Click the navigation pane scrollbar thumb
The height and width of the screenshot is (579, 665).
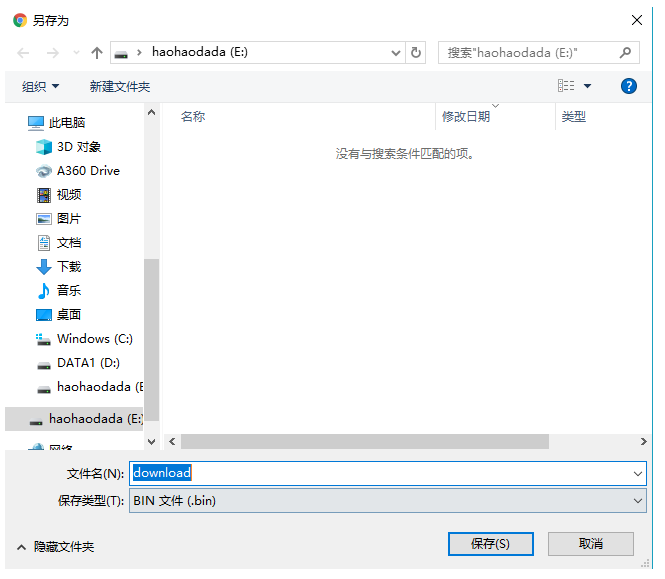coord(151,339)
